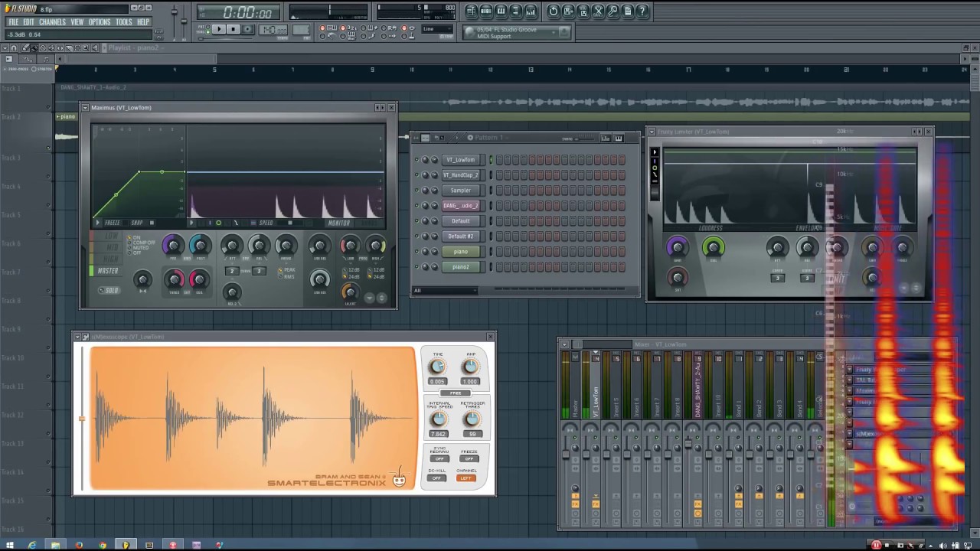Open keyboard editor in step sequencer
Screen dimensions: 980x551
point(619,139)
